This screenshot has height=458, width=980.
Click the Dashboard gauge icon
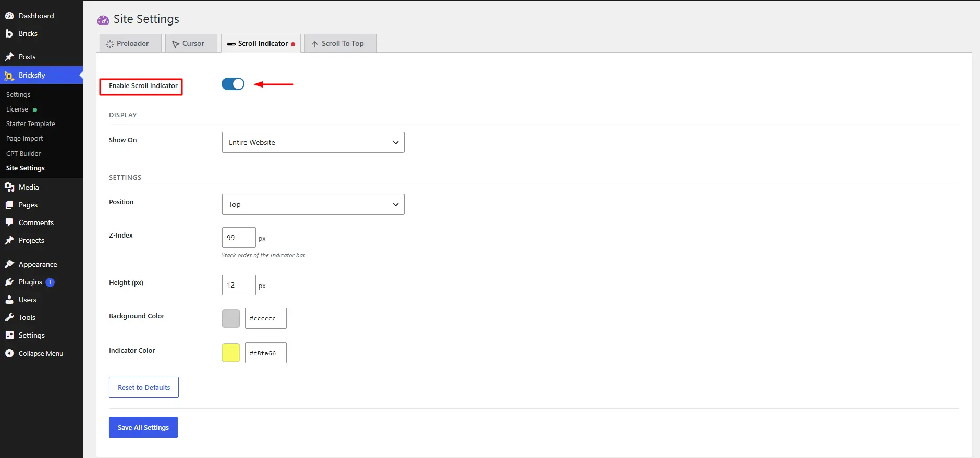9,16
